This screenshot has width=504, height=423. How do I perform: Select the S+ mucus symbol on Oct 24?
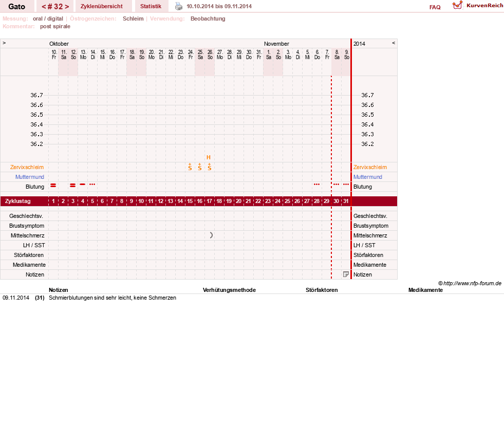point(190,167)
